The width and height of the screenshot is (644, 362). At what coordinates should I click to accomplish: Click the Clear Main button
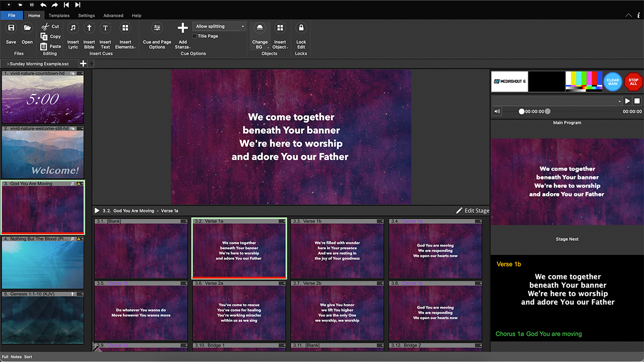613,81
